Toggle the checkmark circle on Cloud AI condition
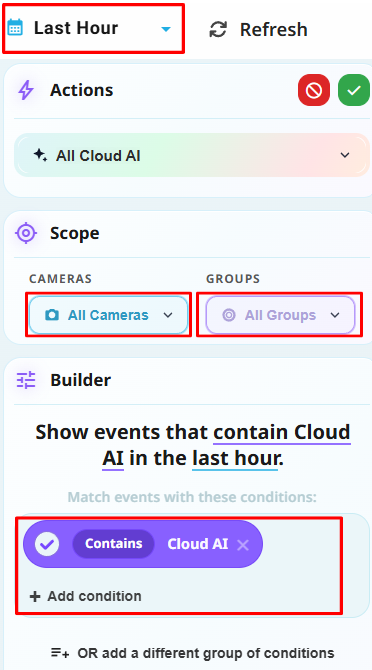Image resolution: width=372 pixels, height=670 pixels. click(47, 544)
